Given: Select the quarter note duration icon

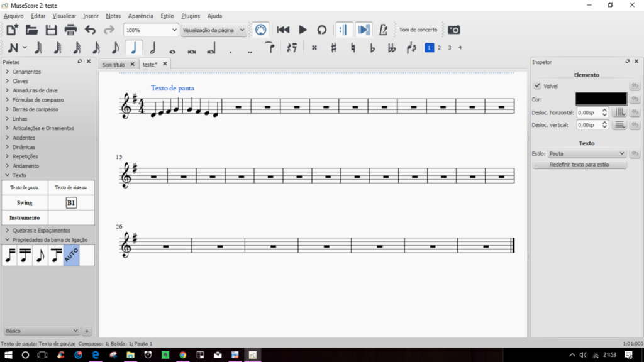Looking at the screenshot, I should tap(133, 48).
